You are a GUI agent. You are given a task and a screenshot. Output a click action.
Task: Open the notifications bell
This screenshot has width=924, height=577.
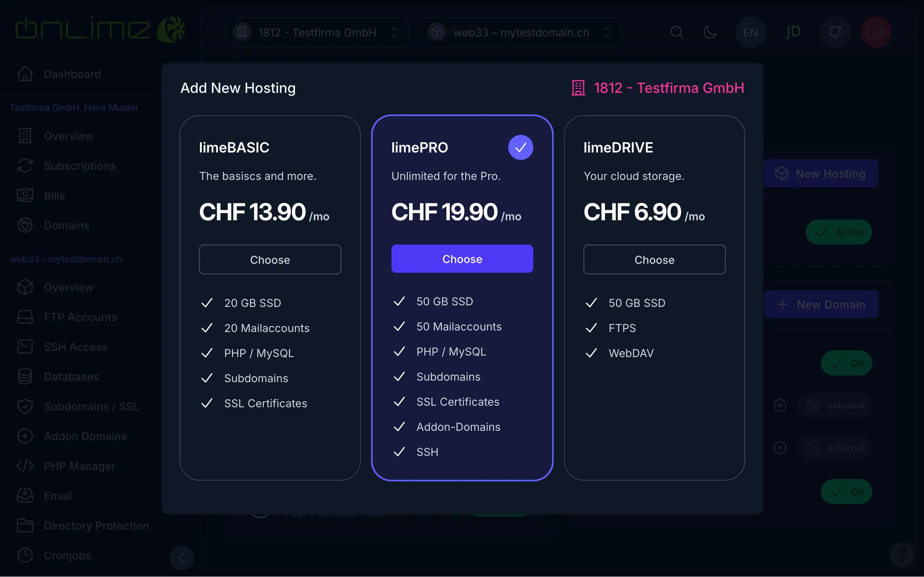pyautogui.click(x=835, y=32)
